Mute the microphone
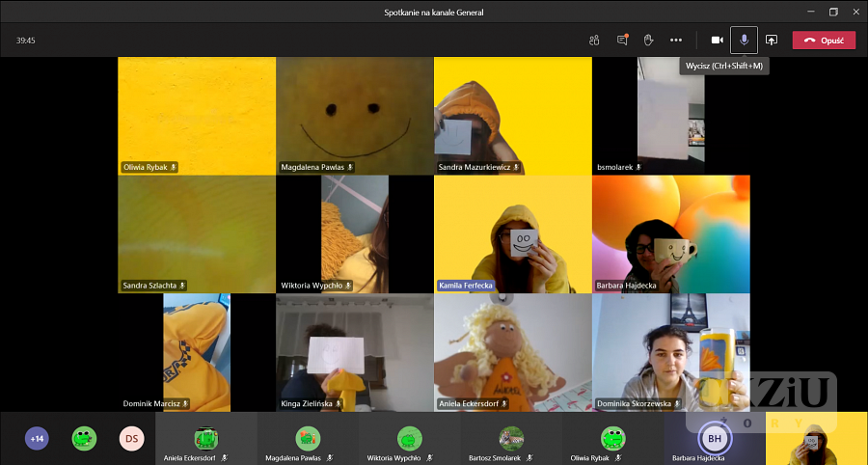The height and width of the screenshot is (465, 868). click(x=744, y=40)
